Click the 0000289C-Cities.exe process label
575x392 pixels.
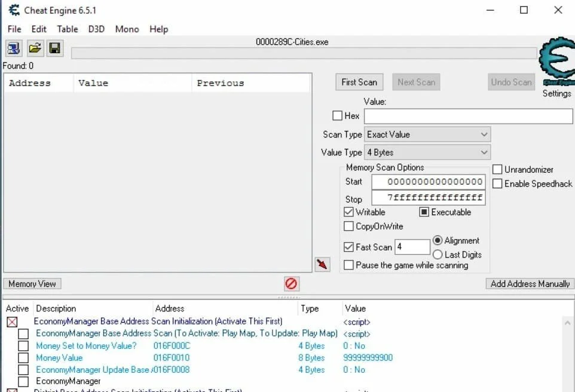point(292,42)
